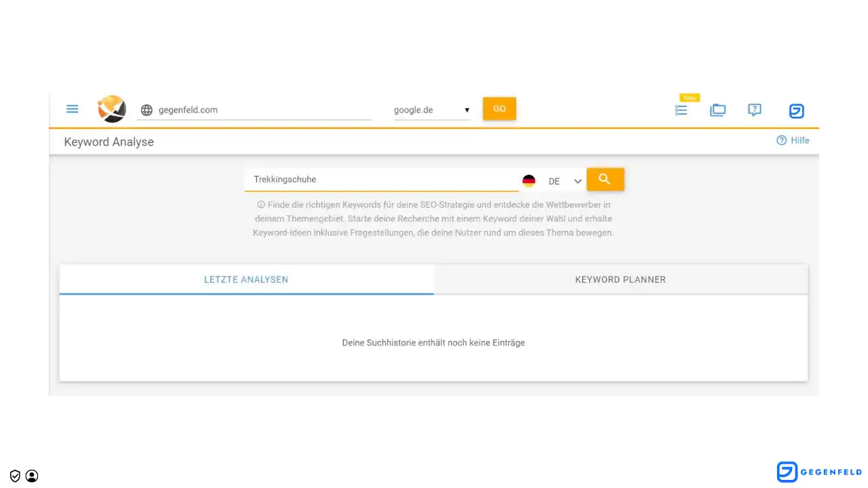Screen dimensions: 868x488
Task: Open the google.de search engine dropdown
Action: pyautogui.click(x=432, y=110)
